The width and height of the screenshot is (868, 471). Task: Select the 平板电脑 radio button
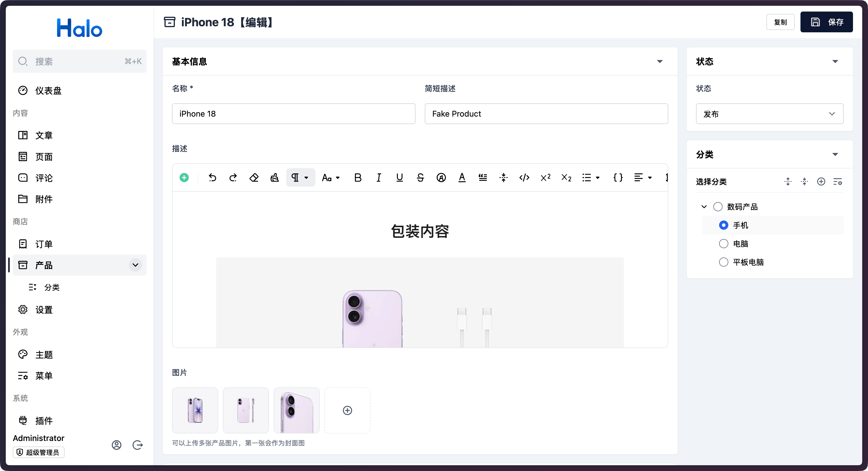pyautogui.click(x=723, y=262)
